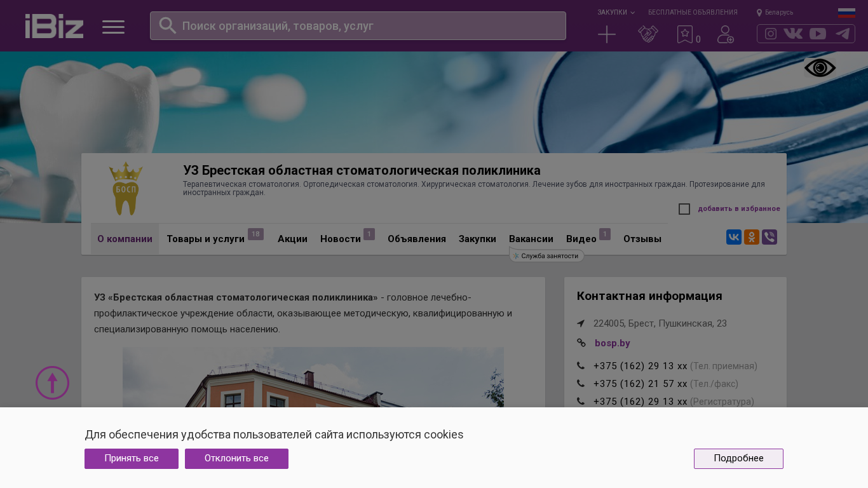Viewport: 868px width, 488px height.
Task: Check the добавить в избранное checkbox
Action: (684, 209)
